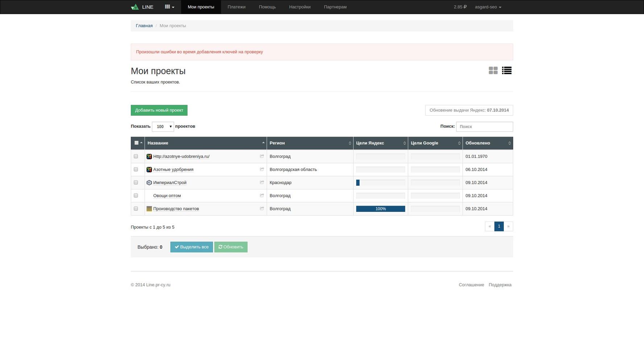Sort by Цели Яндекс column arrows
The width and height of the screenshot is (644, 362).
tap(404, 143)
